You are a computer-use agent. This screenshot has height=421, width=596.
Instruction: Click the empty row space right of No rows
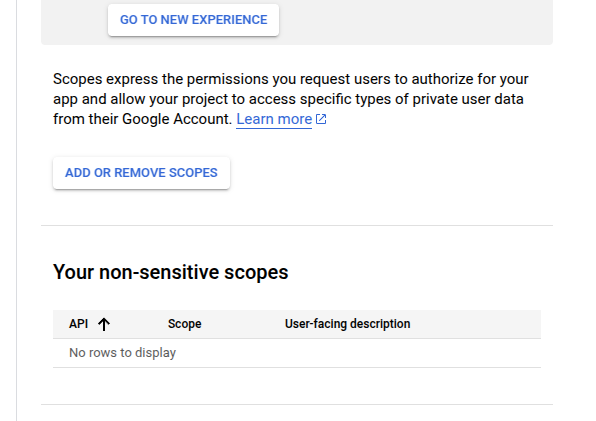click(x=357, y=353)
